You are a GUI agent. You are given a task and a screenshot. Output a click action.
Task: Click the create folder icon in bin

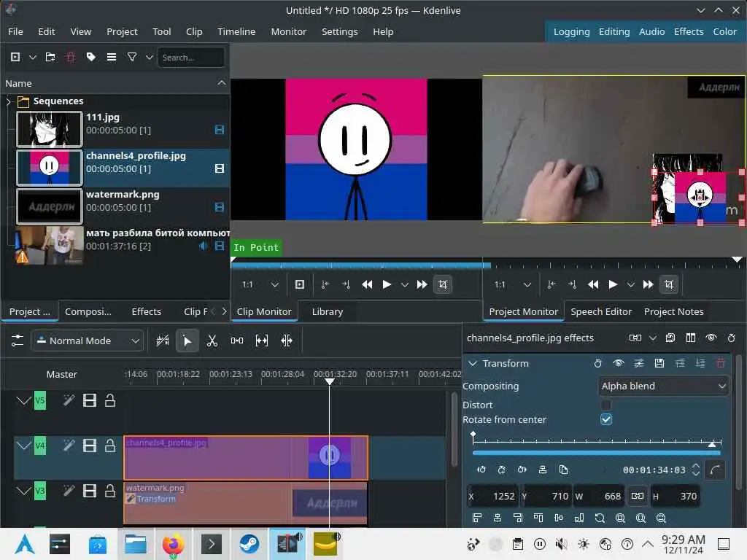50,57
